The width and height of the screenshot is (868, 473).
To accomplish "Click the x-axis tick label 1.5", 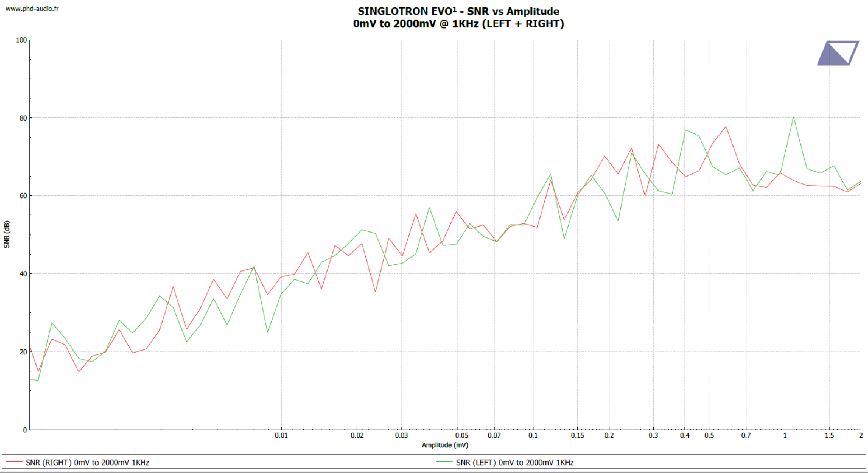I will (x=829, y=436).
